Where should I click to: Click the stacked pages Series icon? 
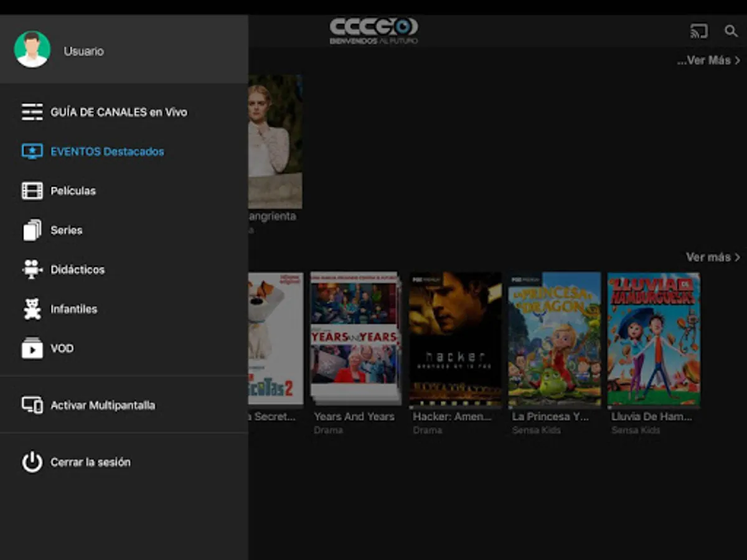pos(32,230)
